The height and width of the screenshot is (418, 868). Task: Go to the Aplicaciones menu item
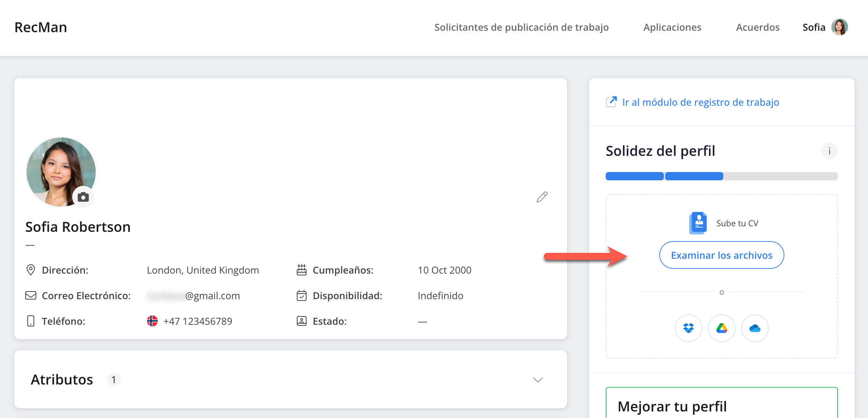672,27
